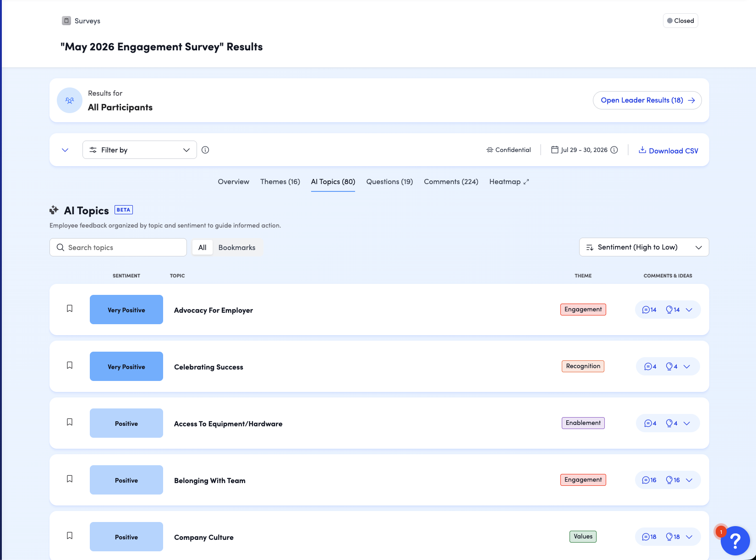The height and width of the screenshot is (560, 756).
Task: Expand Advocacy For Employer row chevron
Action: coord(689,310)
